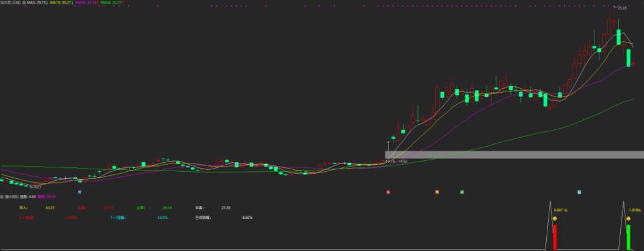The height and width of the screenshot is (251, 644).
Task: Select the purple MA20 indicator label
Action: point(86,3)
